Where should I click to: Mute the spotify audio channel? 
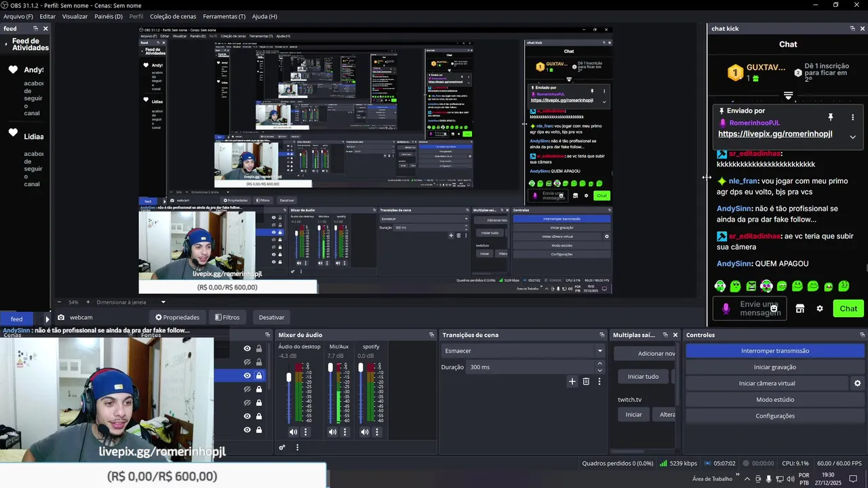(x=364, y=432)
